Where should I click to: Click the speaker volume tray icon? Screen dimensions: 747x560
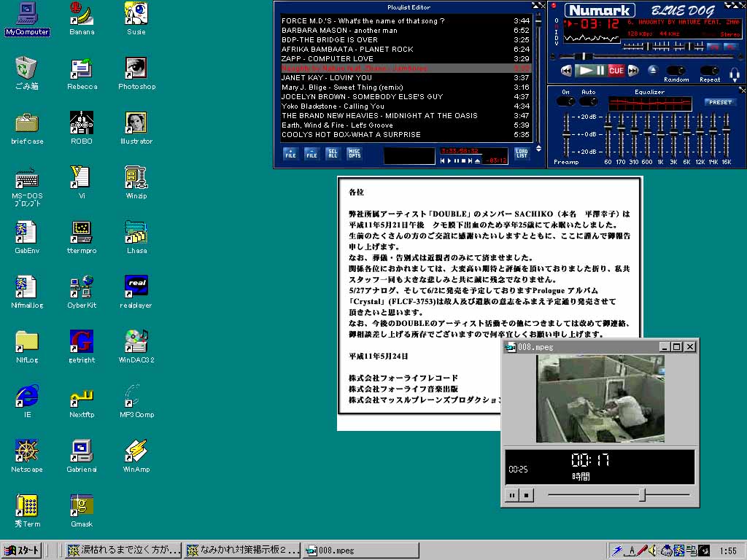pyautogui.click(x=652, y=550)
